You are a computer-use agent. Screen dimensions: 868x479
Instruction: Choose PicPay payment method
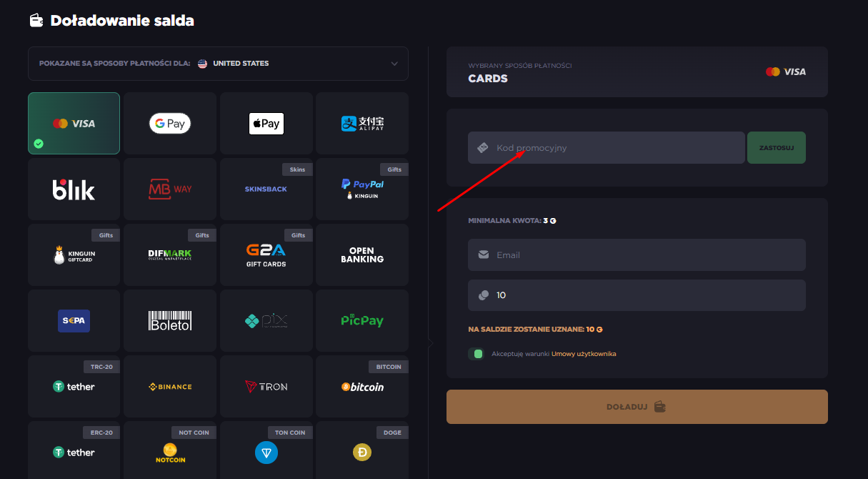point(362,320)
